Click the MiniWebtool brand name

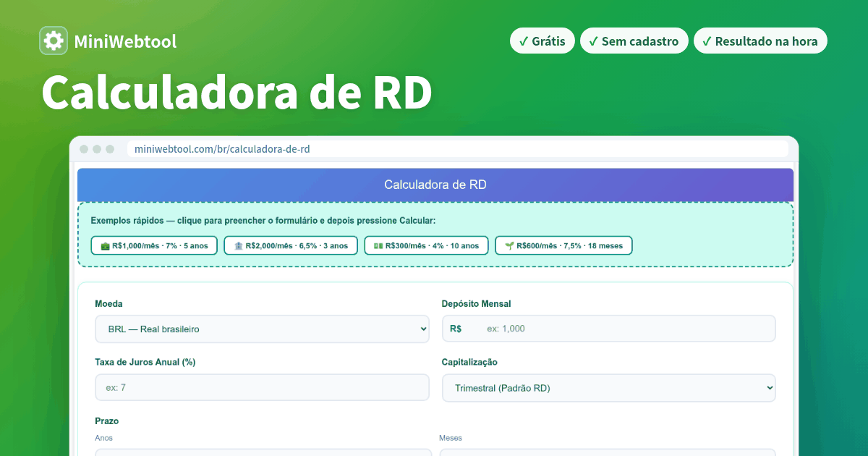coord(125,41)
